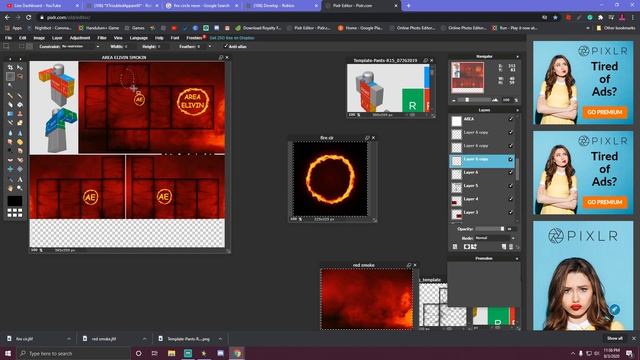Toggle visibility of Layer 3
Viewport: 640px width, 360px height.
pyautogui.click(x=510, y=212)
